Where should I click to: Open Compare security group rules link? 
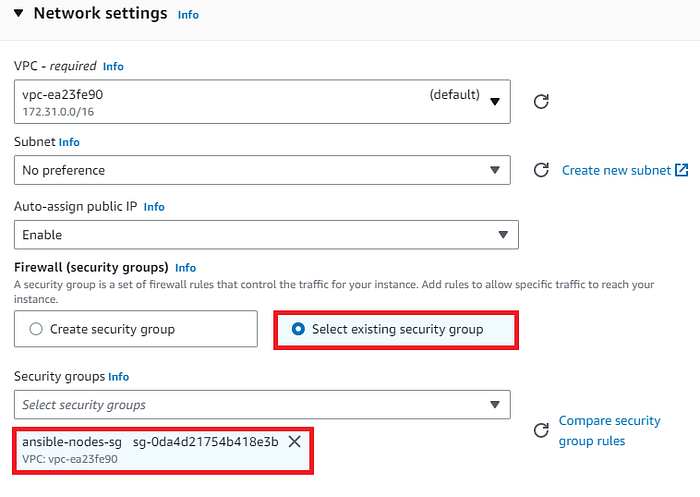coord(609,431)
